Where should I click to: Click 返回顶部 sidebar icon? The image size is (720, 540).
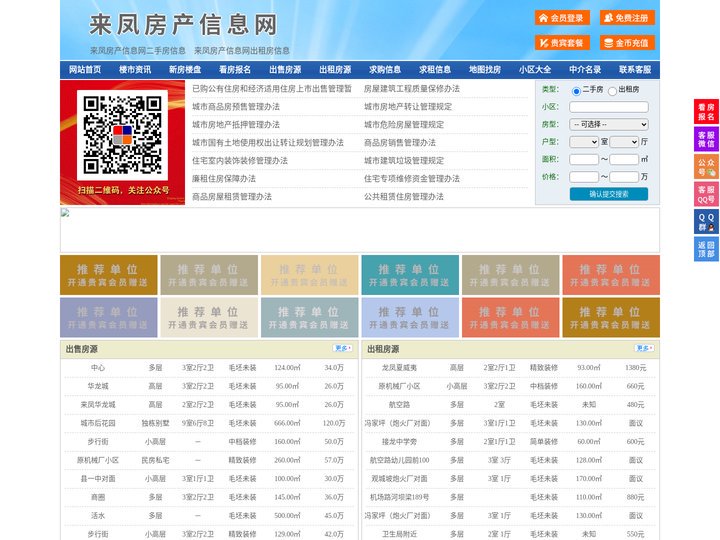pyautogui.click(x=706, y=249)
